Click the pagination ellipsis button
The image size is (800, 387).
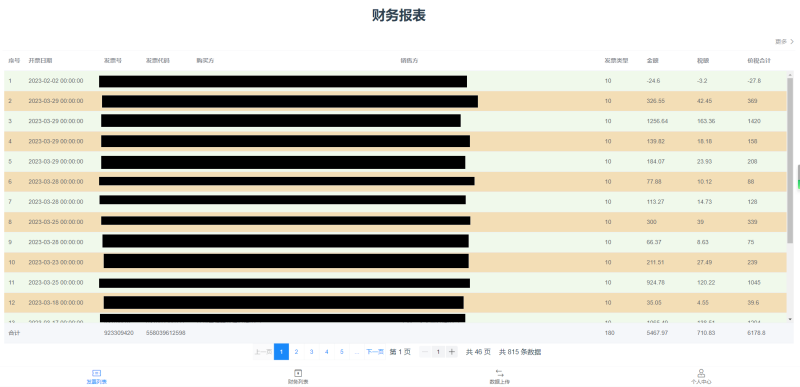(x=357, y=352)
